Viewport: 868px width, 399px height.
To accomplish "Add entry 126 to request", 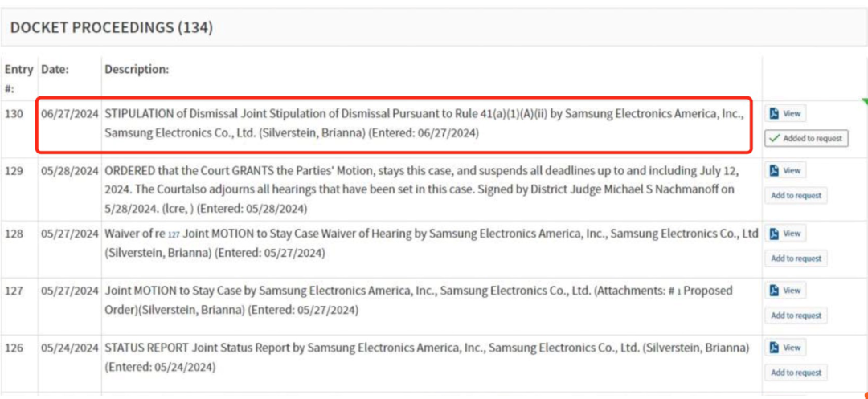I will (796, 373).
